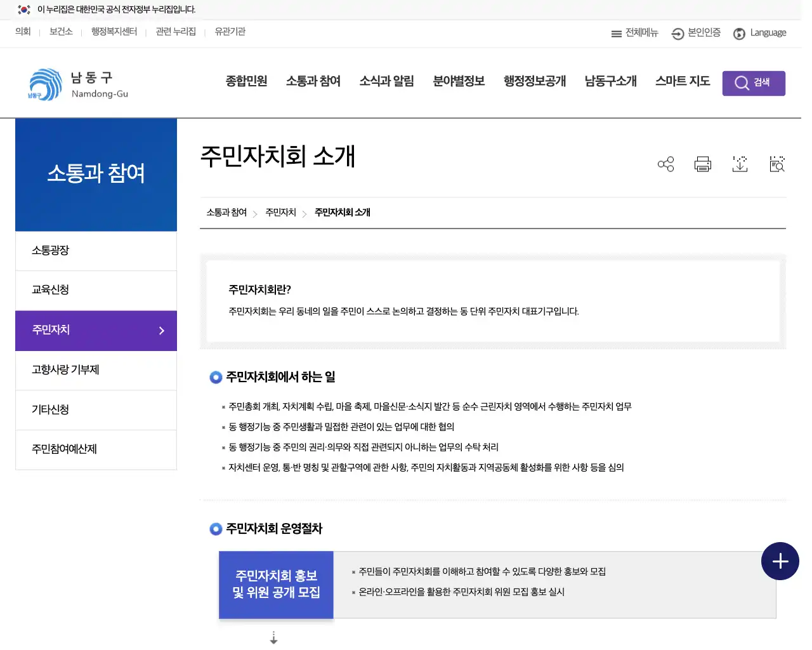
Task: Click the 검색 search button with magnifier icon
Action: [754, 83]
